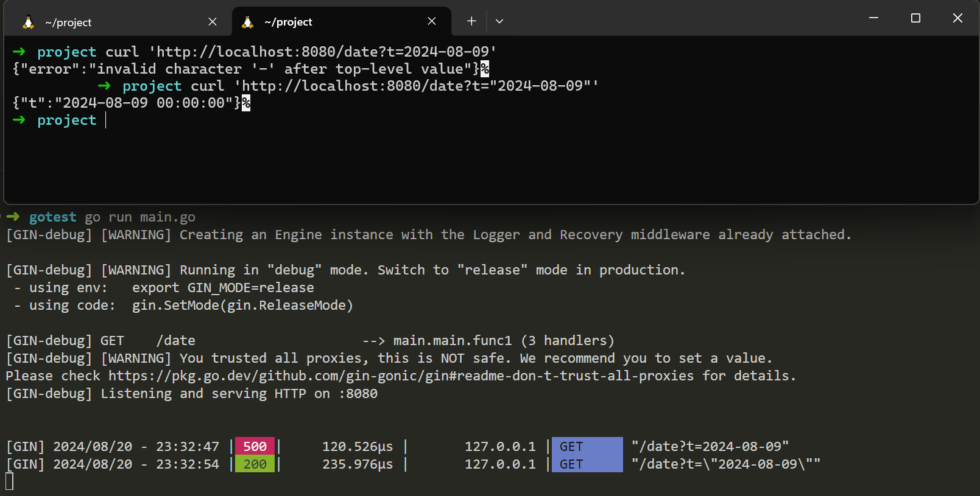The image size is (980, 496).
Task: Click the GET method badge of the 200 request
Action: (x=587, y=464)
